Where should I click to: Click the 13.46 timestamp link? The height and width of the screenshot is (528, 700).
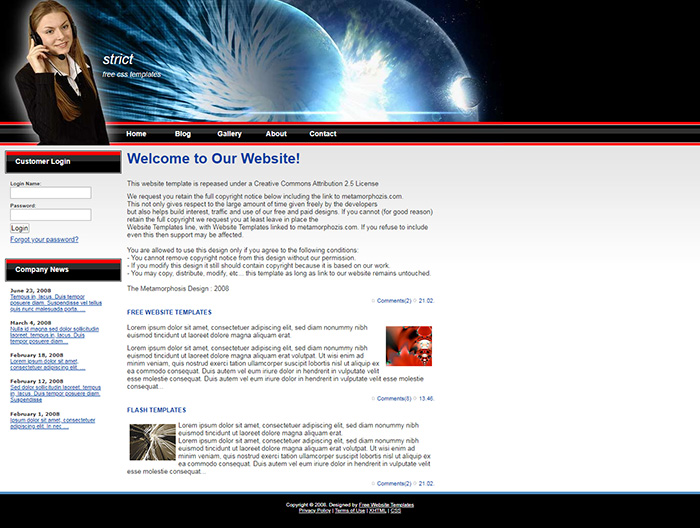tap(426, 399)
